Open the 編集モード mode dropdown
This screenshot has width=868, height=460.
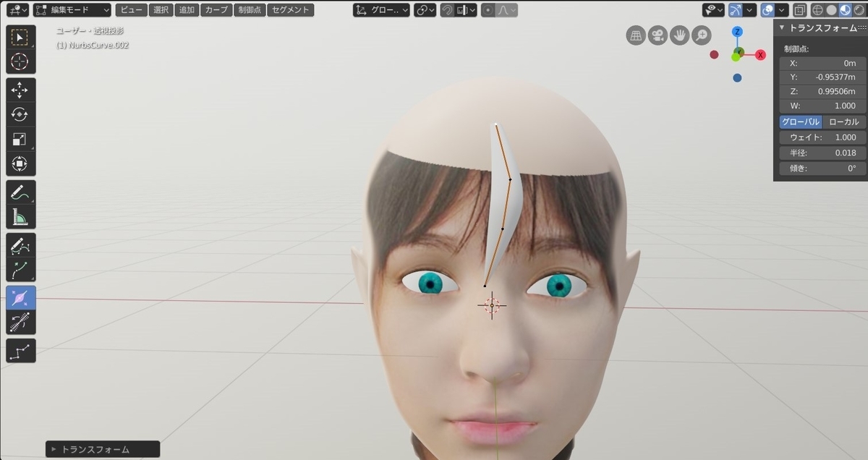72,10
